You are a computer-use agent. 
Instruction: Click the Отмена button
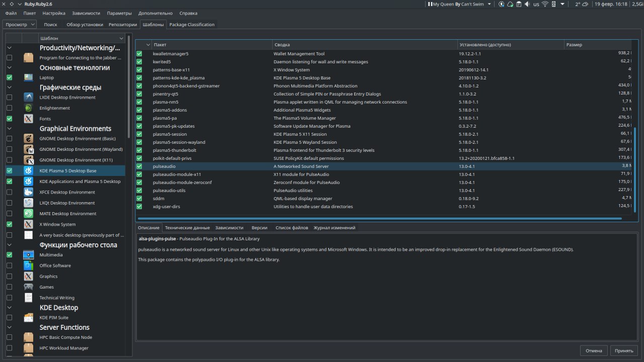point(594,350)
